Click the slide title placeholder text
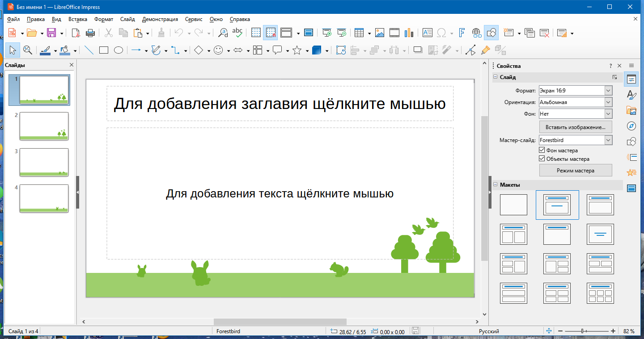 click(x=280, y=104)
